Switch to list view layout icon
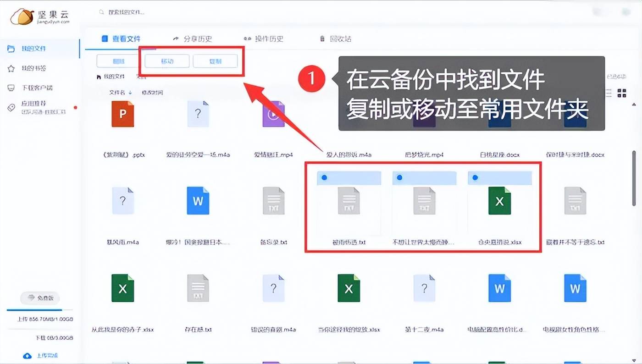Screen dimensions: 642x364 click(609, 93)
